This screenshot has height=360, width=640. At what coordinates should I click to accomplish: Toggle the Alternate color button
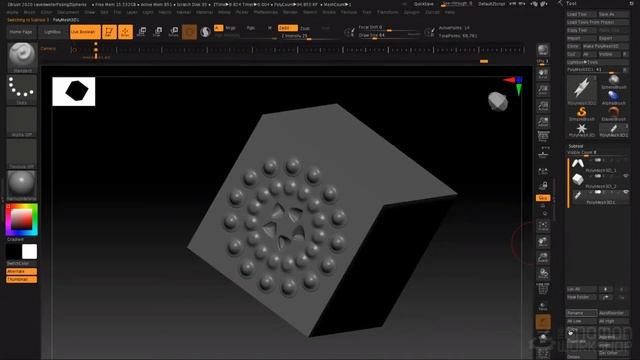tap(22, 271)
